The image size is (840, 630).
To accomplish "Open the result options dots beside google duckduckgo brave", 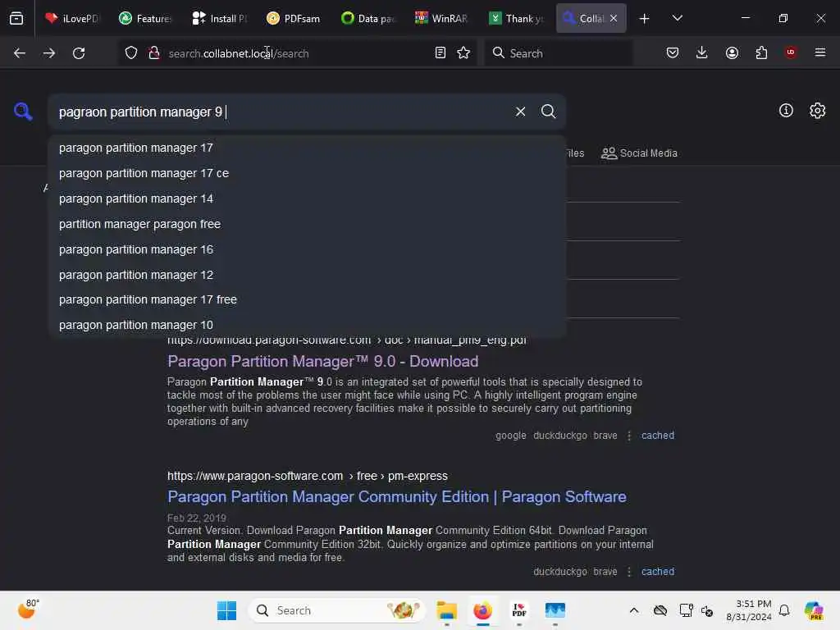I will tap(629, 436).
